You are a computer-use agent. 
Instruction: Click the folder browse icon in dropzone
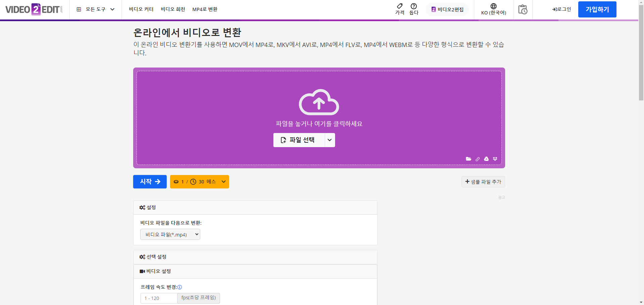tap(469, 159)
